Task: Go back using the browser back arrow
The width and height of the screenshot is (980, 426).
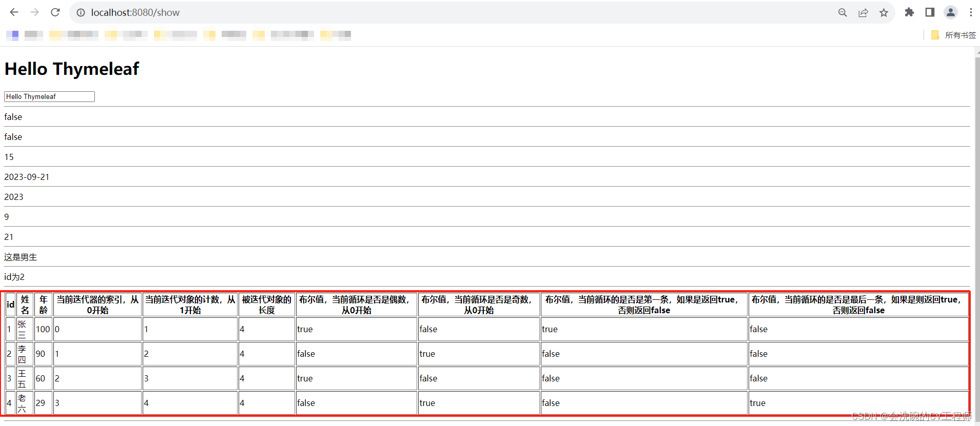Action: (x=14, y=12)
